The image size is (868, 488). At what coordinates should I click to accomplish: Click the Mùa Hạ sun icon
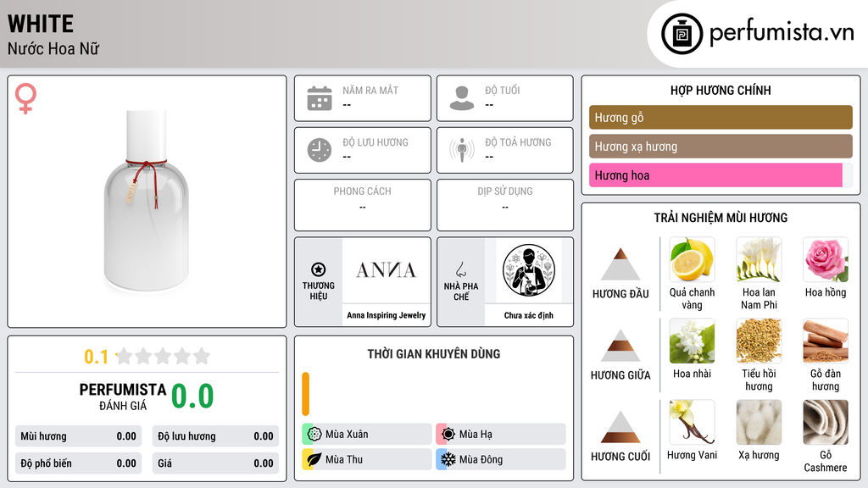click(x=448, y=435)
